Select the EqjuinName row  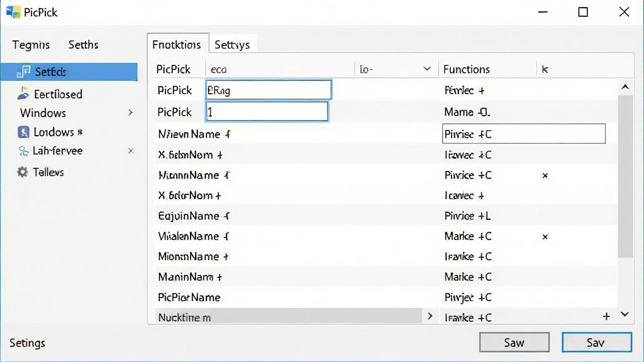tap(386, 216)
